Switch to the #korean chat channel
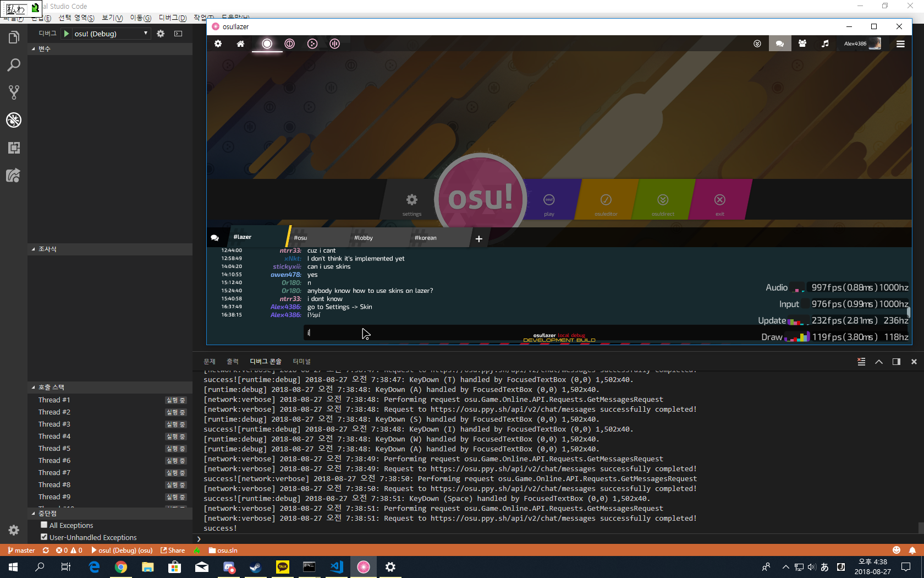The image size is (924, 578). (x=425, y=237)
